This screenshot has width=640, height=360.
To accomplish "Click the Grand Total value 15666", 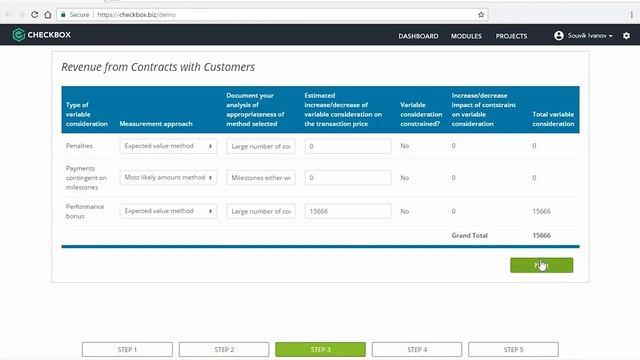I will point(542,236).
